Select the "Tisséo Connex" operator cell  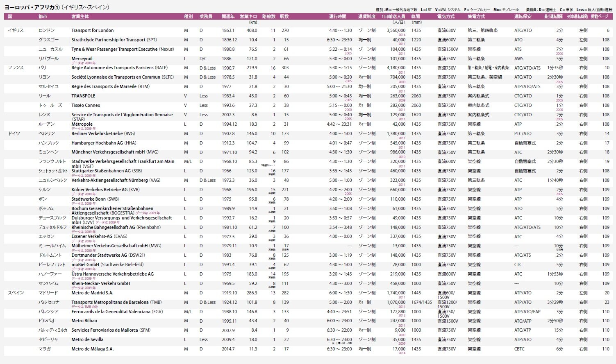(x=86, y=106)
